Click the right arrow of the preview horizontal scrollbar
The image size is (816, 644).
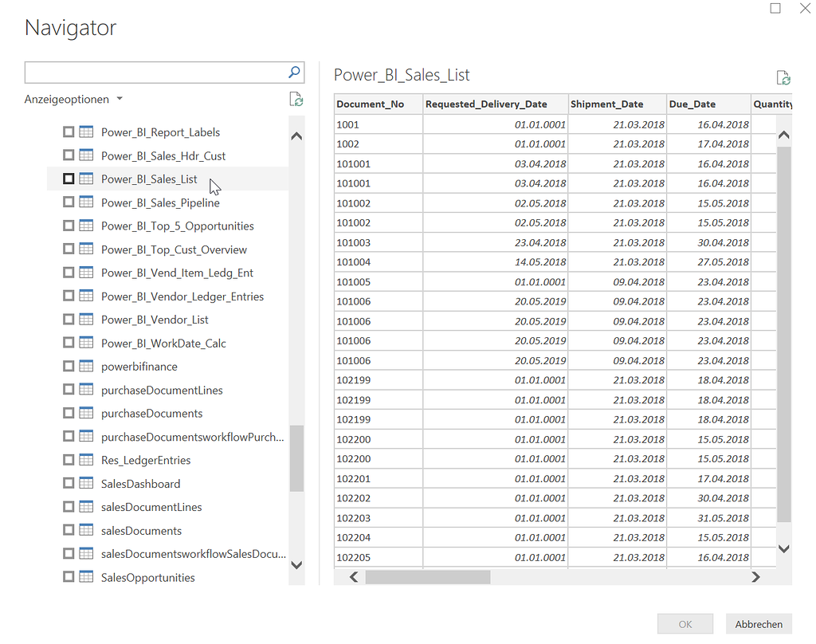pos(755,576)
